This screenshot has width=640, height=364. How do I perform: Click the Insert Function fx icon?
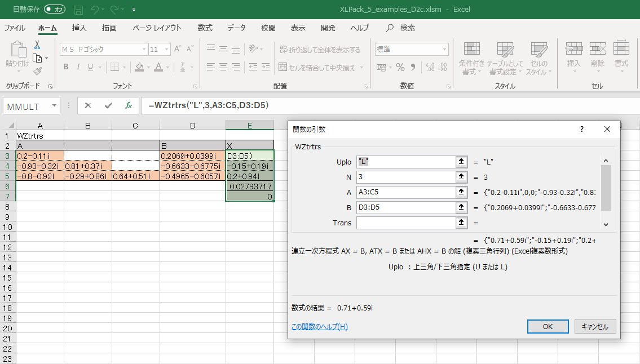tap(128, 105)
